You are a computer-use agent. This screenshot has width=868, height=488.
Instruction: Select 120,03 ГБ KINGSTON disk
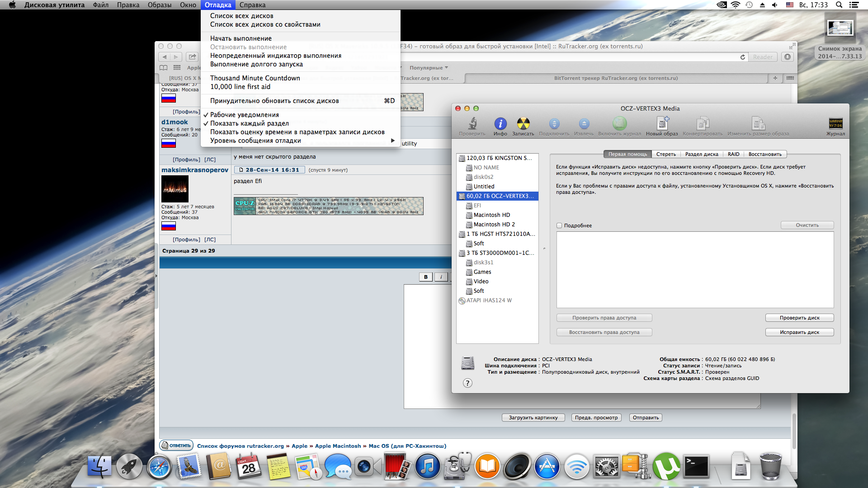(x=497, y=158)
